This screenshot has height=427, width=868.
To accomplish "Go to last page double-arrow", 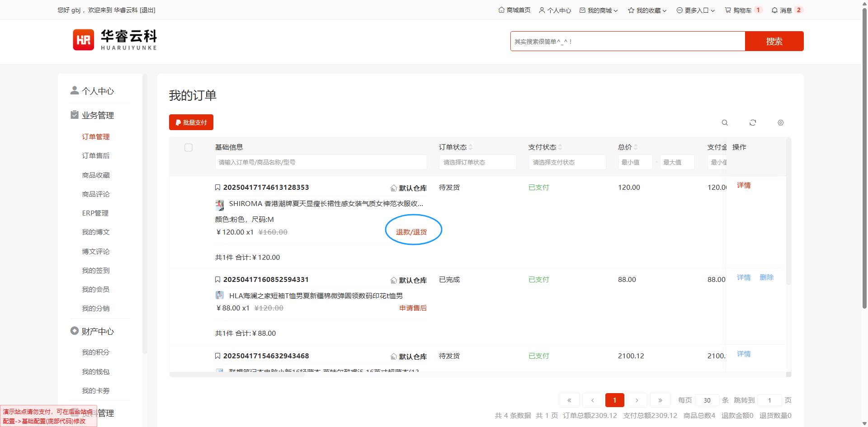I will coord(660,400).
